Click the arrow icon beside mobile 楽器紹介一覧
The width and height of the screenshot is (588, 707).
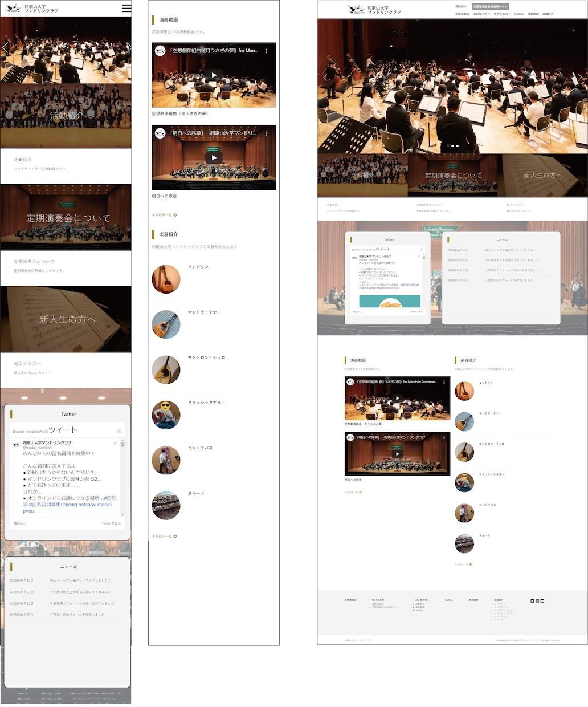175,536
